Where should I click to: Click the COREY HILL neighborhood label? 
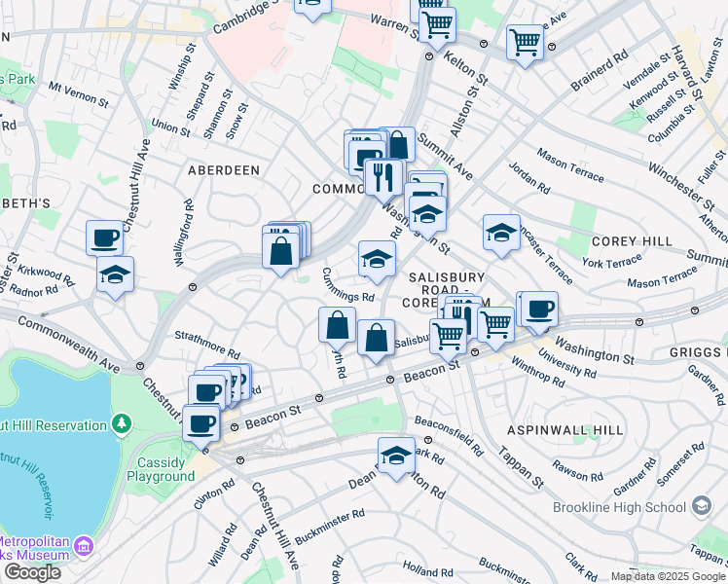pos(632,241)
